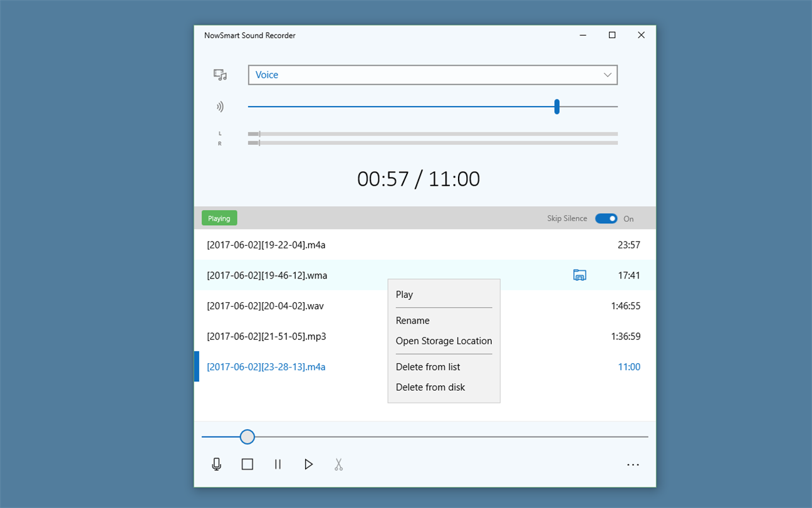This screenshot has width=812, height=508.
Task: Open folder icon on the 19-46-12 wma row
Action: [580, 275]
